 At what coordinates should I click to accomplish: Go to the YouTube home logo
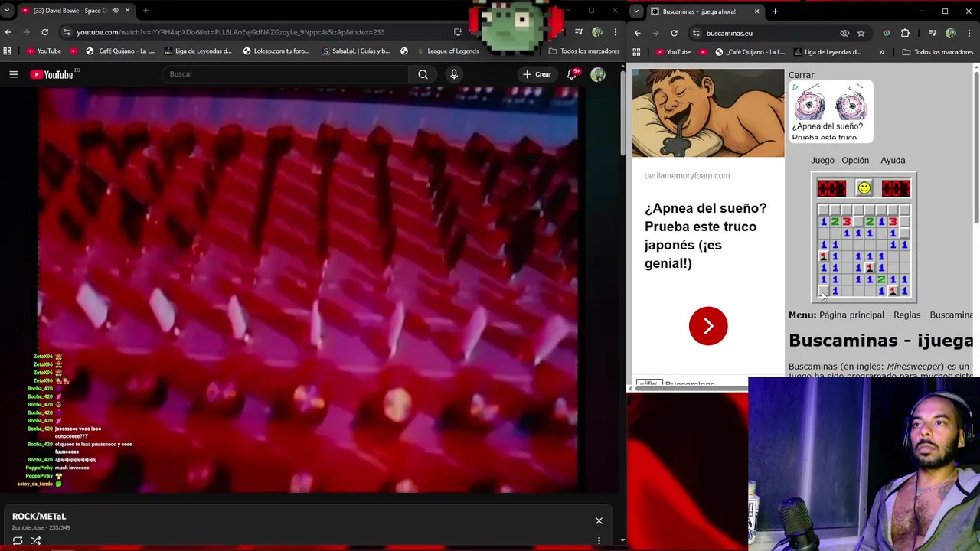coord(52,74)
